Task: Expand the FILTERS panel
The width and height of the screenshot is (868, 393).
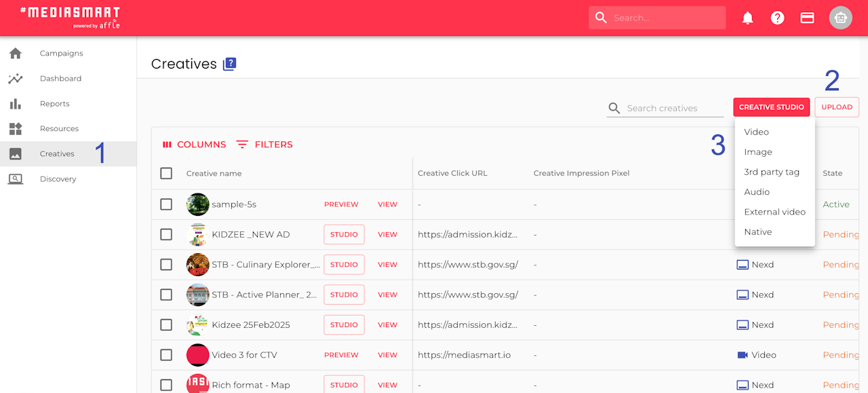Action: 264,145
